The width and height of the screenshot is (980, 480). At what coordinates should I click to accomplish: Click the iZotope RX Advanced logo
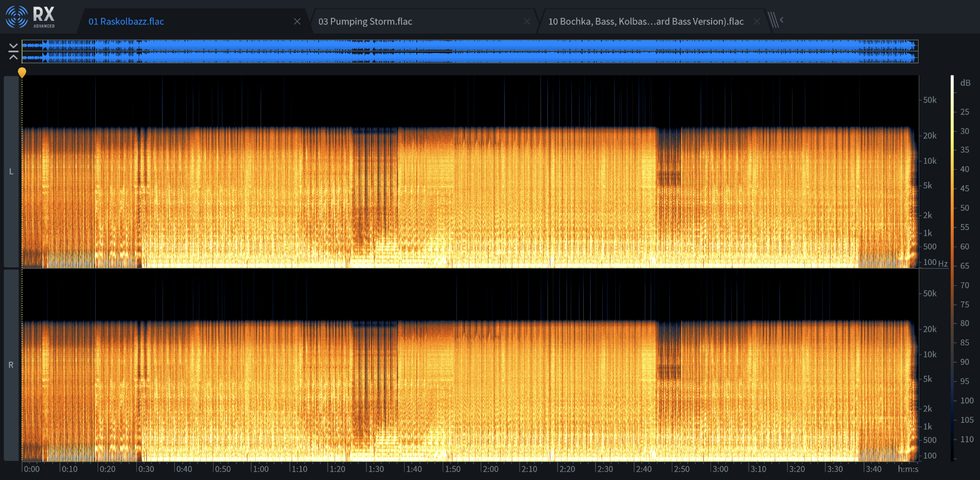(30, 17)
